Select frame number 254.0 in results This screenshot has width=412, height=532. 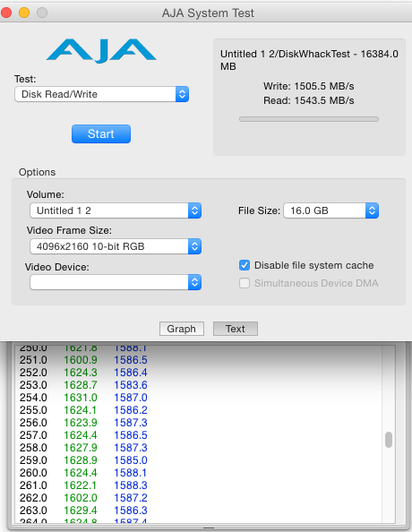tap(33, 398)
